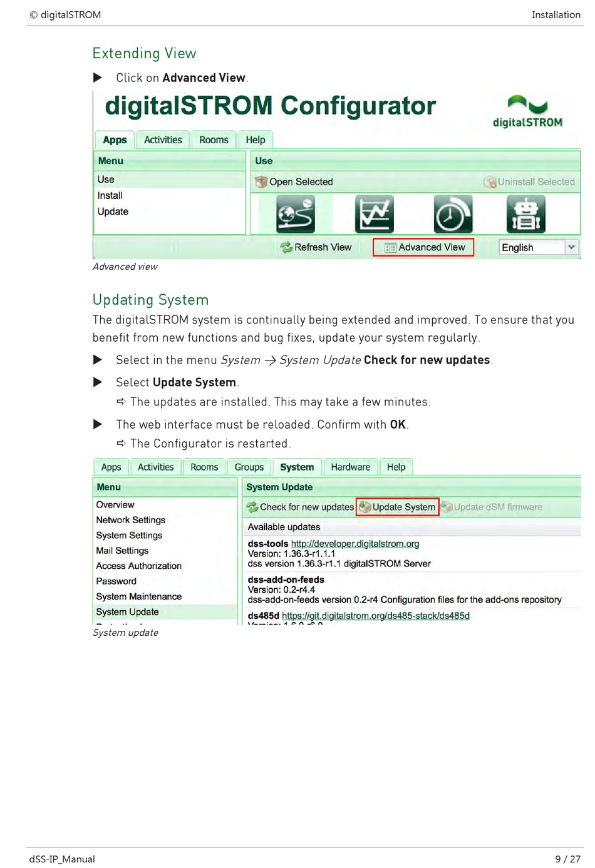This screenshot has width=595, height=868.
Task: Open Rooms tab in upper screenshot
Action: click(214, 140)
